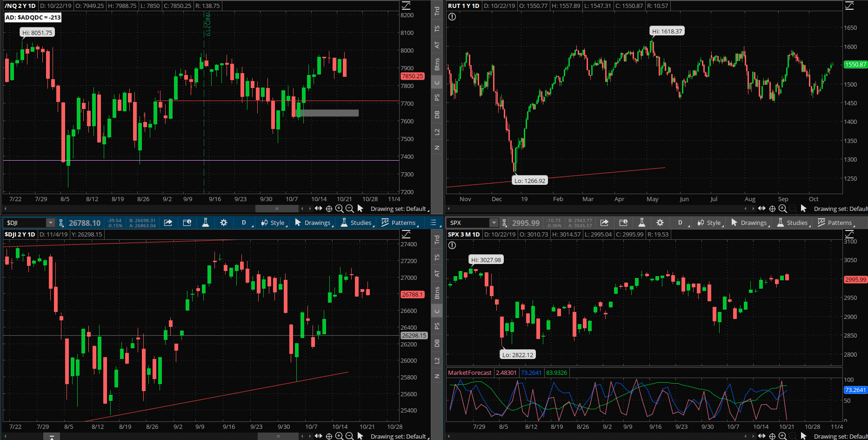This screenshot has height=440, width=868.
Task: Open Studies menu in SPX toolbar
Action: (793, 223)
